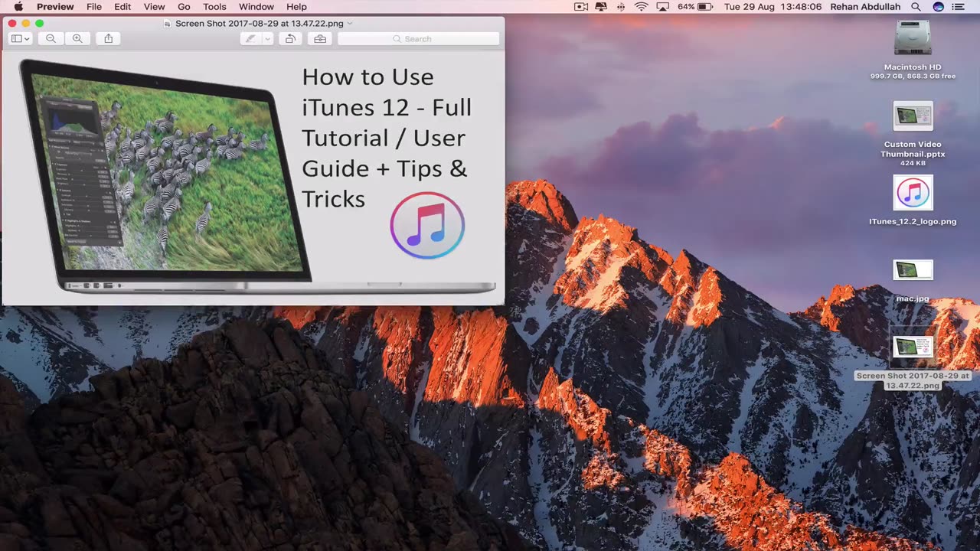Screen dimensions: 980x551
Task: Select the Macintosh HD drive icon
Action: pos(913,38)
